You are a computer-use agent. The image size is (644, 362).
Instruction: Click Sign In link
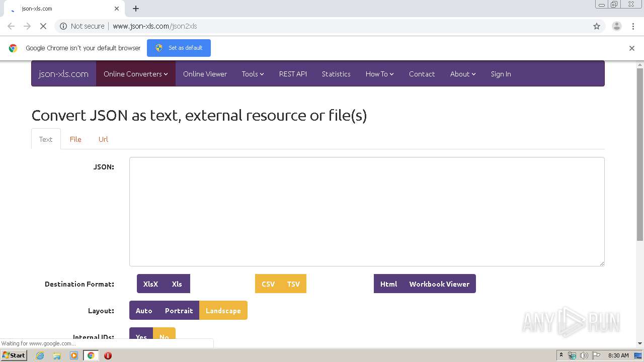point(501,74)
